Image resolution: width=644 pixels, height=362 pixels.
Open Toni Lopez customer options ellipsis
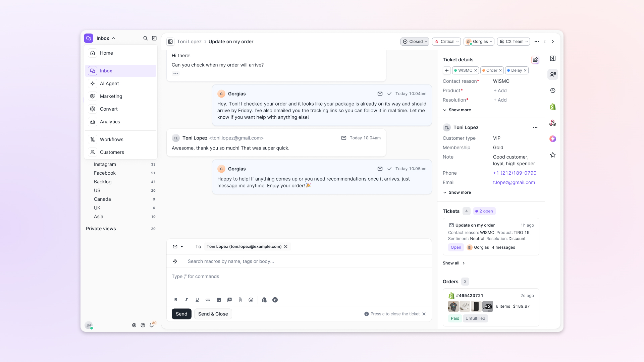point(535,127)
